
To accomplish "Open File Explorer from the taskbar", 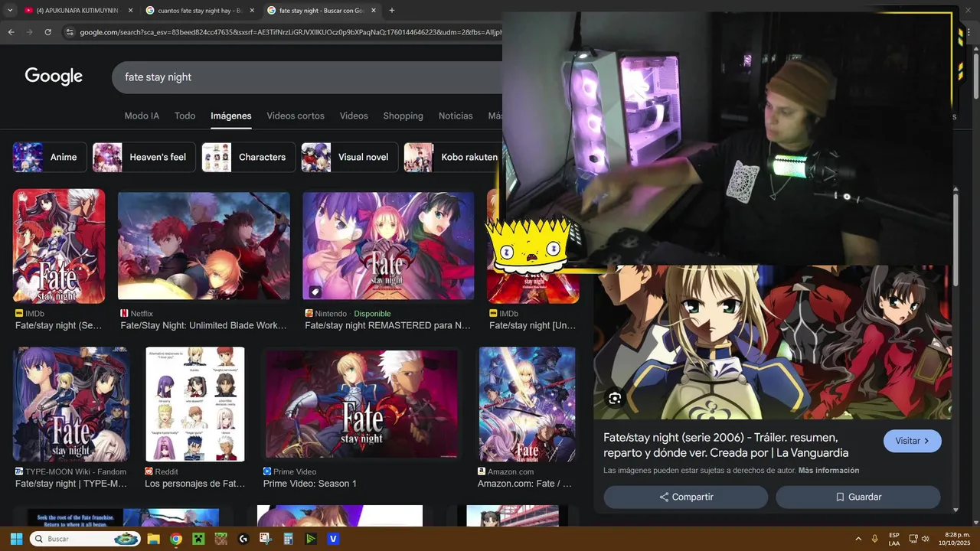I will coord(153,539).
